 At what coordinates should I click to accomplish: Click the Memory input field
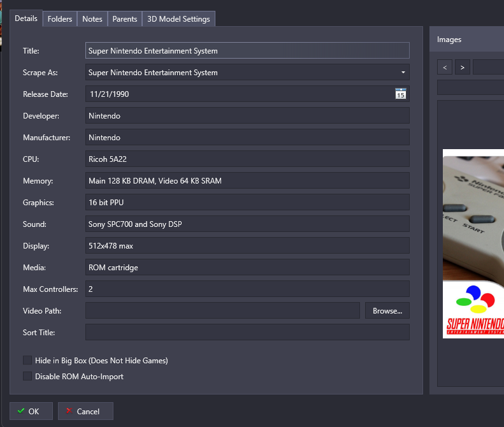[247, 181]
